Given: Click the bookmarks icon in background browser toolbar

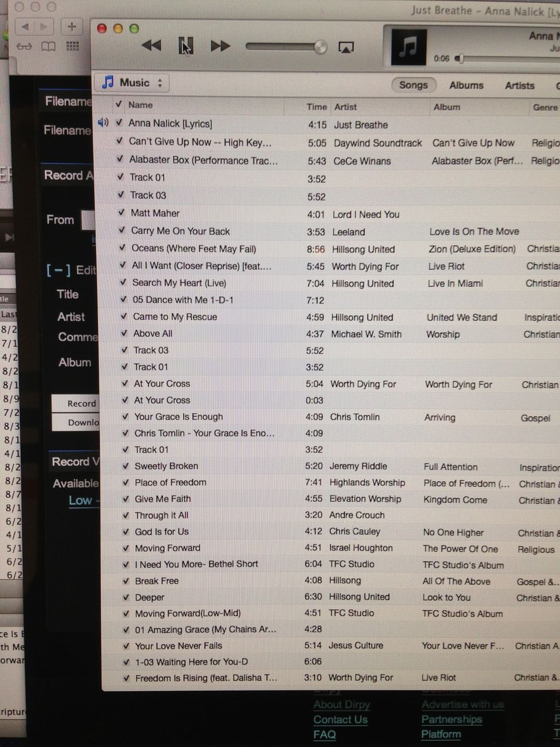Looking at the screenshot, I should pyautogui.click(x=48, y=47).
